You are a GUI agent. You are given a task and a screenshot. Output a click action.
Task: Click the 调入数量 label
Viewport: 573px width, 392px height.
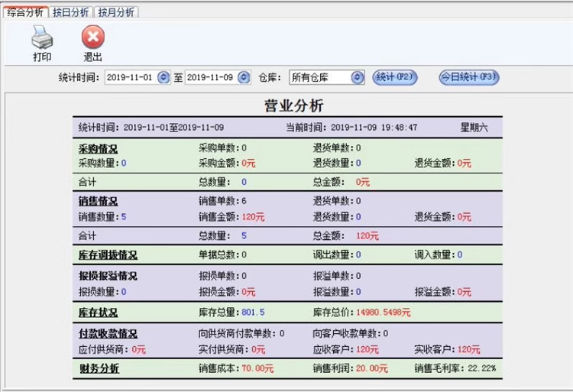[x=434, y=254]
